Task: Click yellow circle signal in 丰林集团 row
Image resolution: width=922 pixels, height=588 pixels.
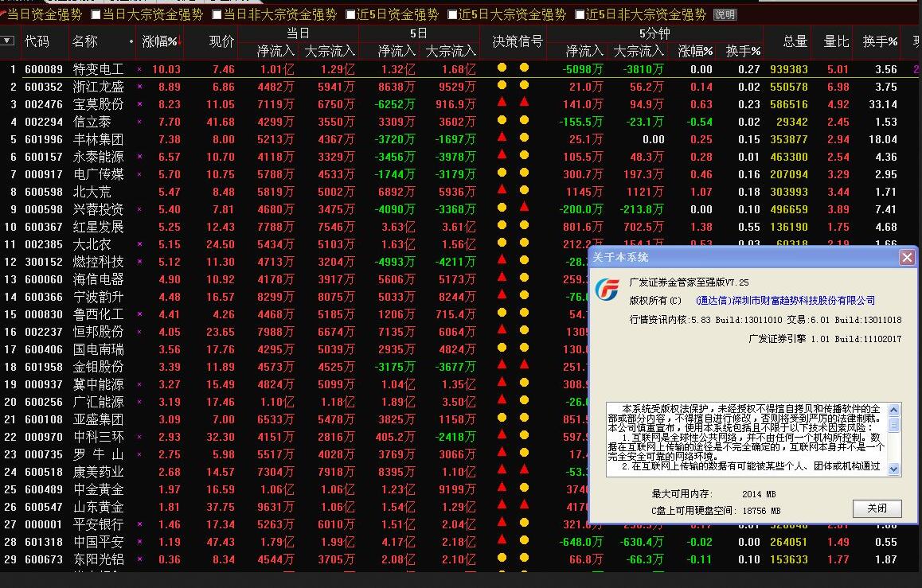Action: (x=524, y=138)
